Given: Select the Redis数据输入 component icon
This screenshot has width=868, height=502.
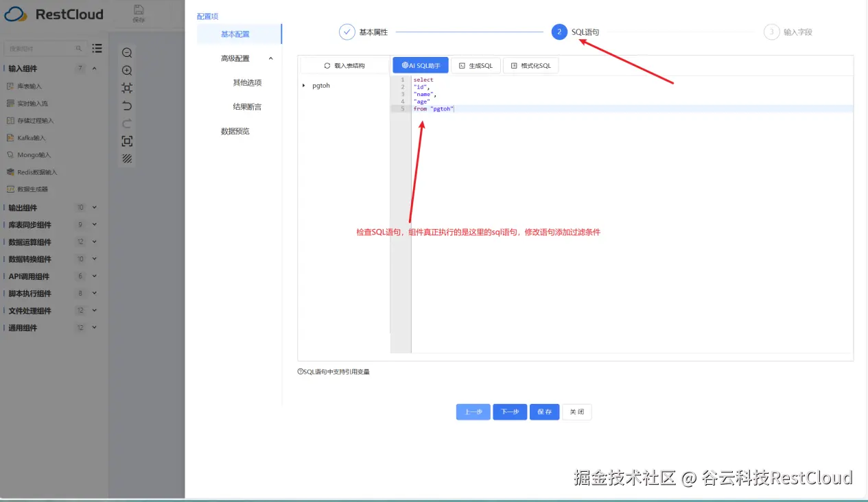Looking at the screenshot, I should pyautogui.click(x=10, y=172).
